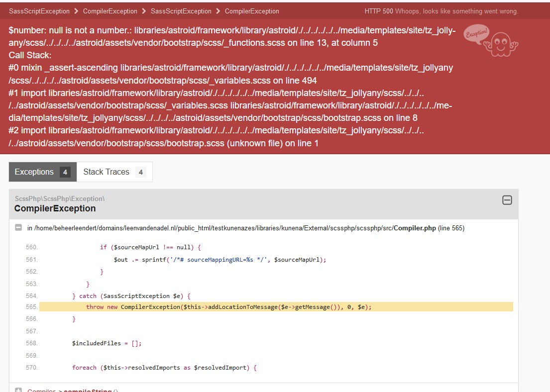Click the Compiler.php file path

[234, 228]
